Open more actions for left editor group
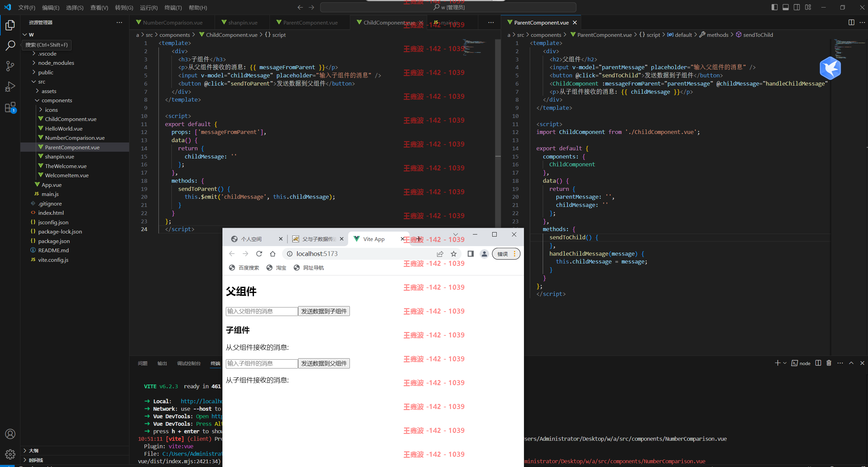The width and height of the screenshot is (868, 467). pyautogui.click(x=491, y=22)
